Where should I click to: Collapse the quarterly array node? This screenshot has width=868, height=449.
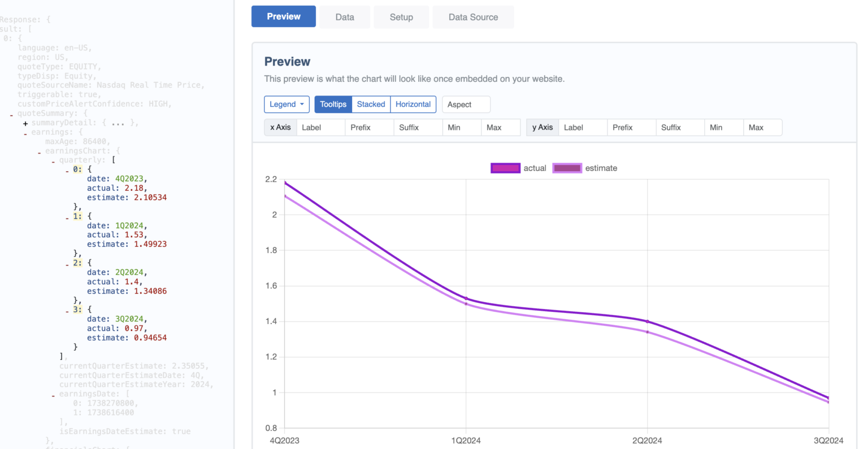53,162
